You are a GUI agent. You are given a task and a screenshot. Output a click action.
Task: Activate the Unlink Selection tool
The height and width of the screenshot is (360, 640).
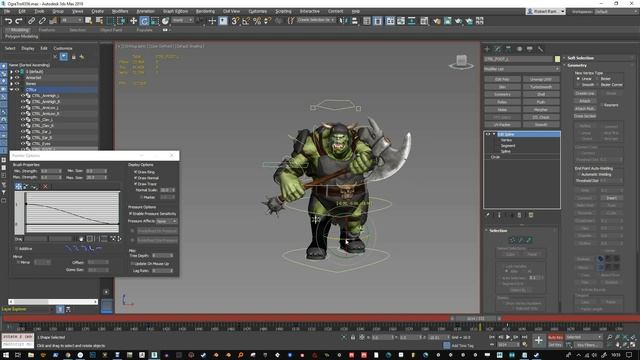[x=42, y=21]
